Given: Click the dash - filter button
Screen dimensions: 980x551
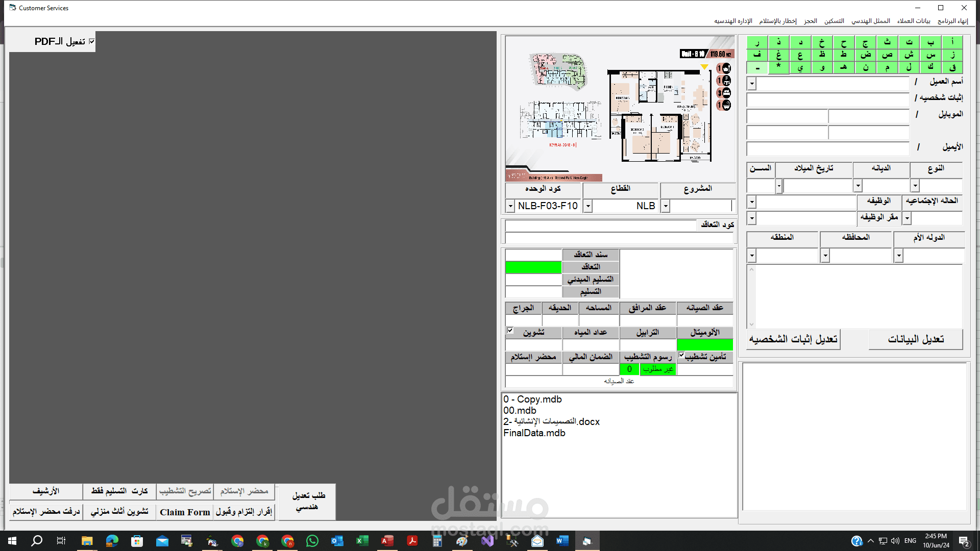Looking at the screenshot, I should click(x=757, y=67).
